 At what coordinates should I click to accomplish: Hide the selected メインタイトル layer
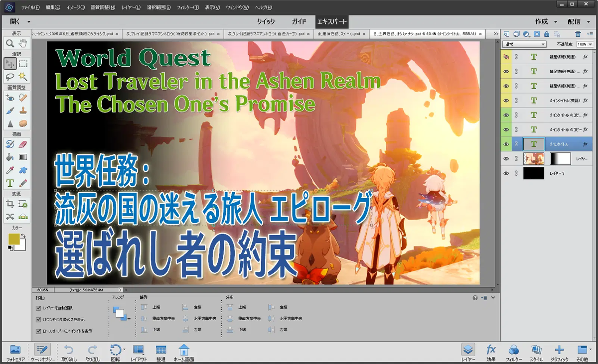pos(506,144)
